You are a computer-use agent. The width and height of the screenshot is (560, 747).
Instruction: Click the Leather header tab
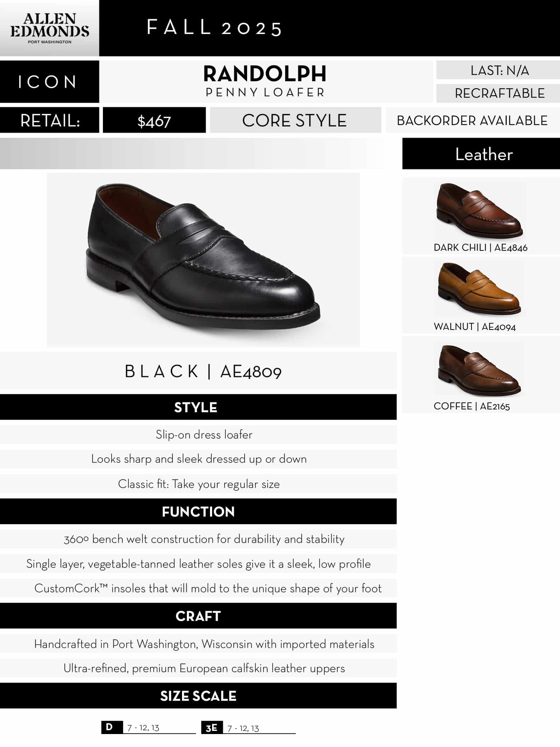484,154
